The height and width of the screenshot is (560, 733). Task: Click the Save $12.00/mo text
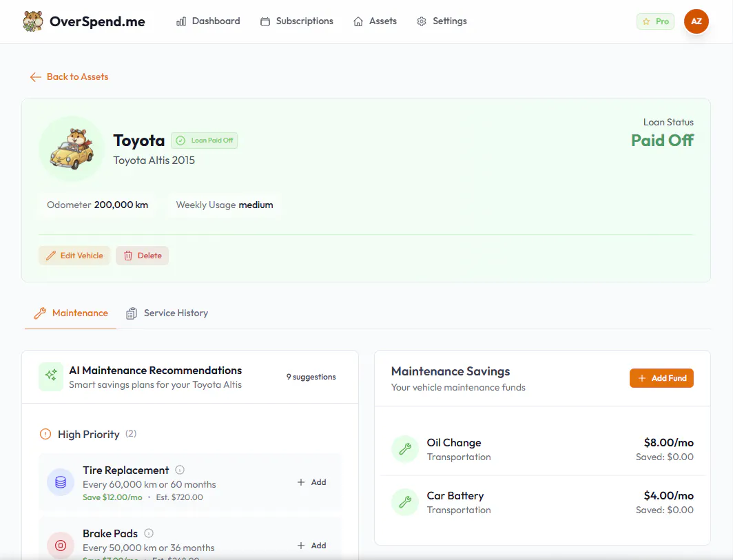(112, 497)
